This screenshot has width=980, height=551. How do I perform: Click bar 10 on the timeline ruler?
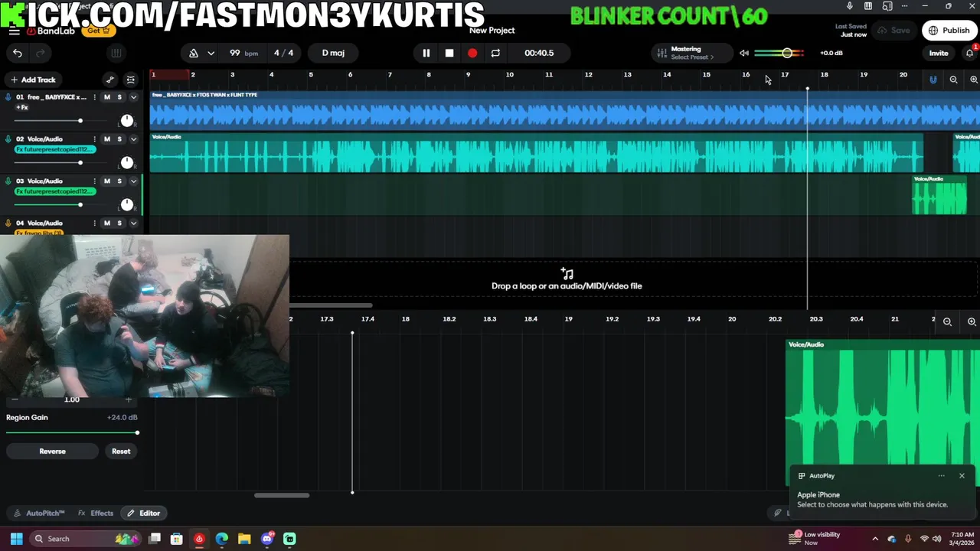point(509,75)
